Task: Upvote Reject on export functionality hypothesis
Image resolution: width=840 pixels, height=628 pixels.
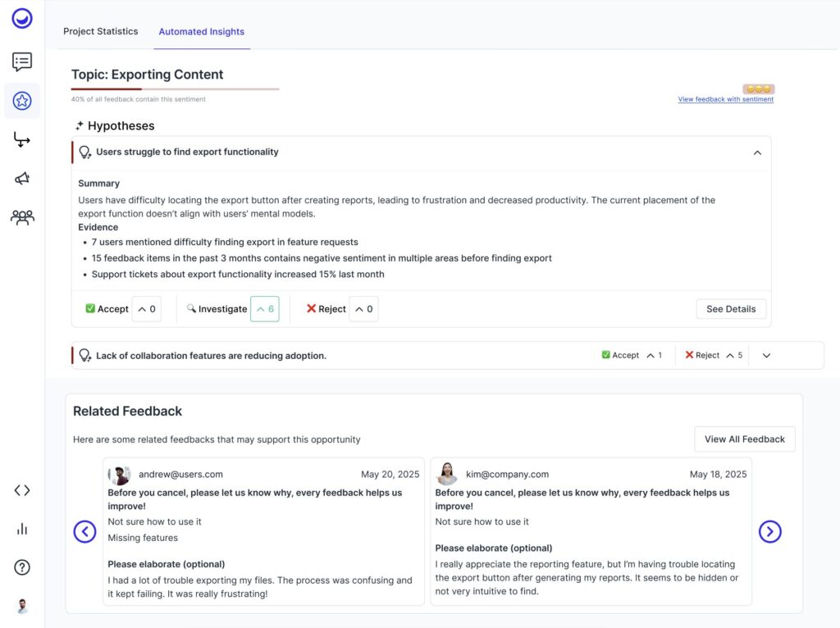Action: tap(363, 309)
